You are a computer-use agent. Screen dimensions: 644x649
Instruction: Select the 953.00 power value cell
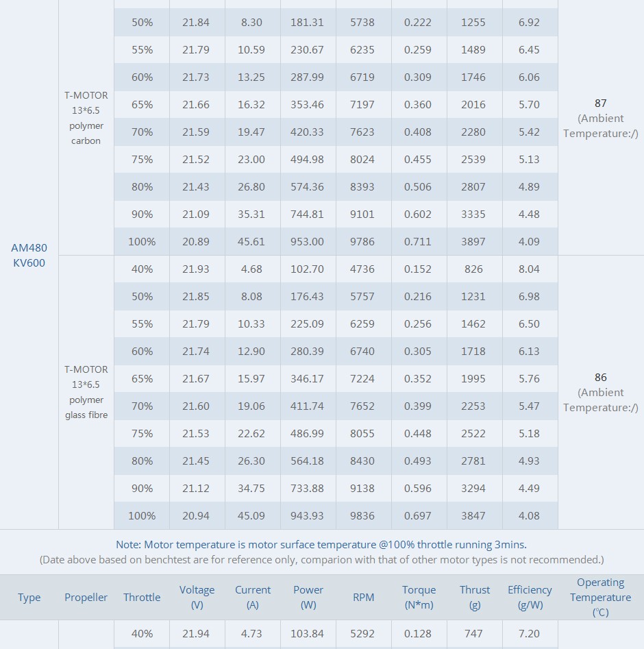308,241
